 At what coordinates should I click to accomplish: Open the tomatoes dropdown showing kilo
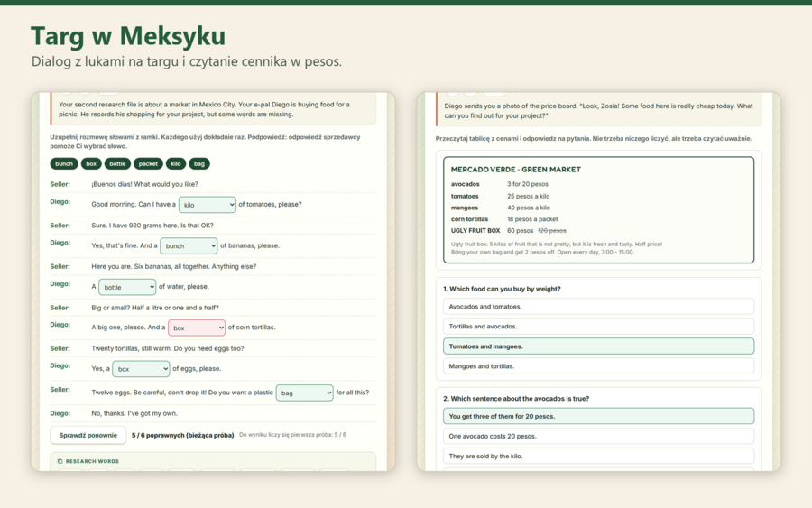click(x=208, y=205)
